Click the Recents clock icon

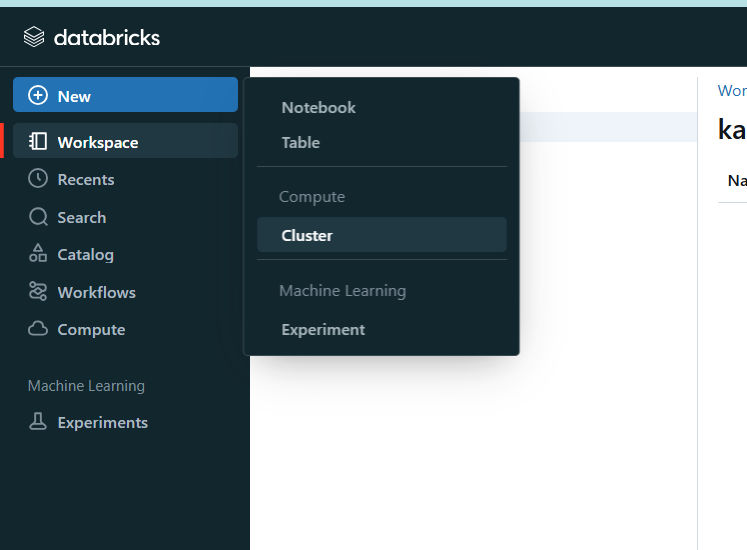coord(38,179)
